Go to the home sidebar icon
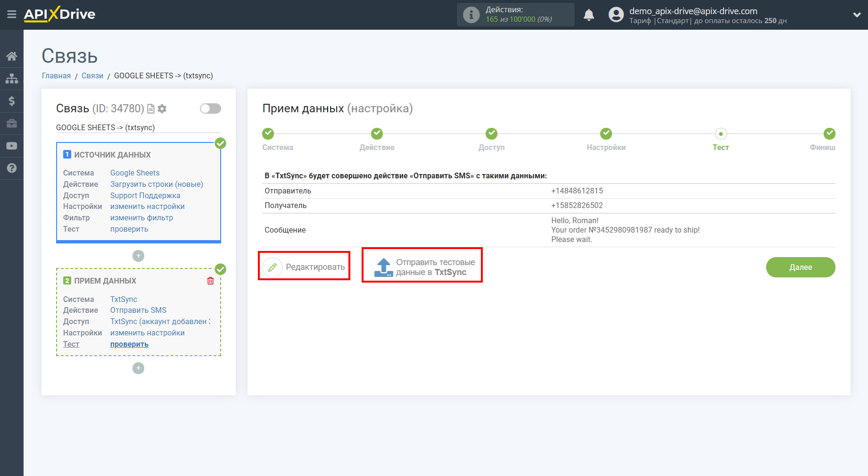 (12, 56)
